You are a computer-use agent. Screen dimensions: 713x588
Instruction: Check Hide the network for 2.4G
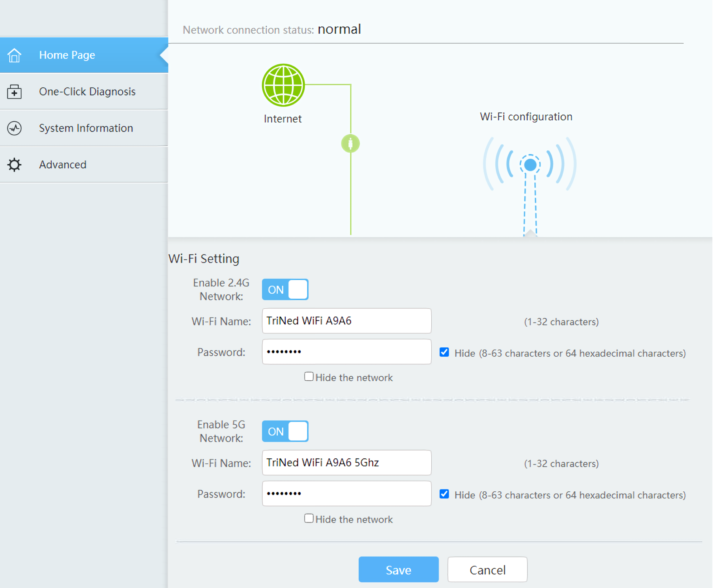click(309, 377)
